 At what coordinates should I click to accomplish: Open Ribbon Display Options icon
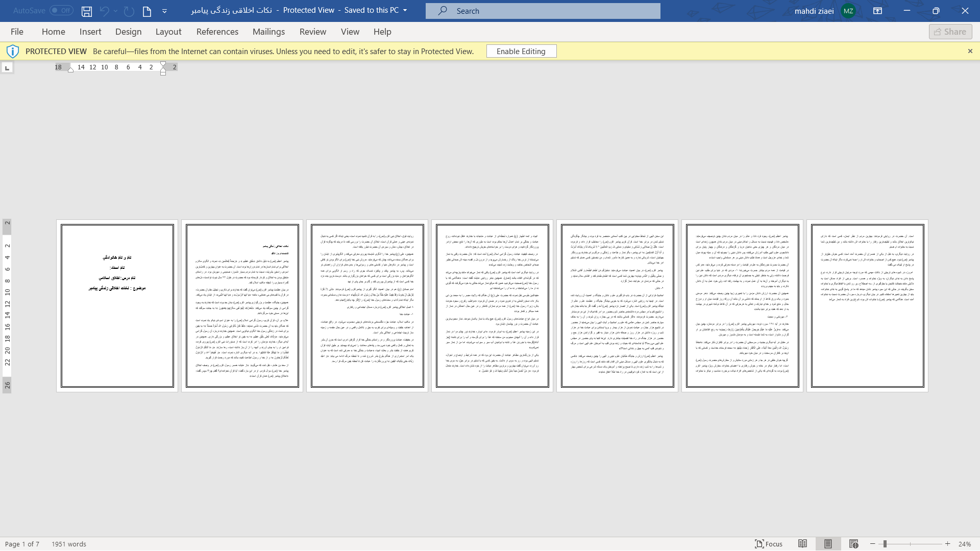tap(877, 11)
